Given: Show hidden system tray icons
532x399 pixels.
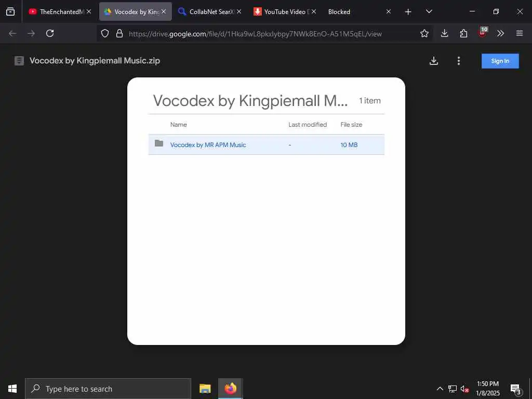Looking at the screenshot, I should coord(440,389).
